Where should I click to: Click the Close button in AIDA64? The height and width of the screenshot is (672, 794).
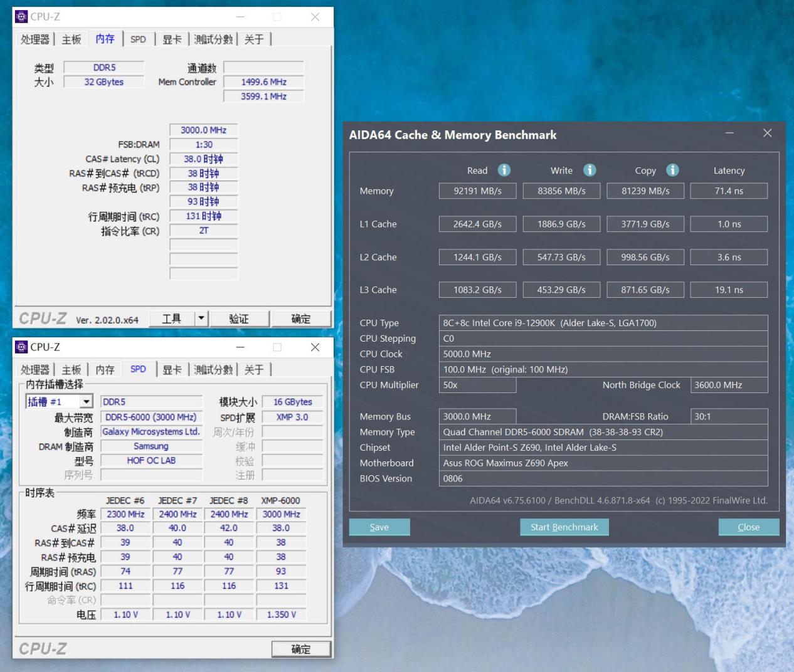748,527
